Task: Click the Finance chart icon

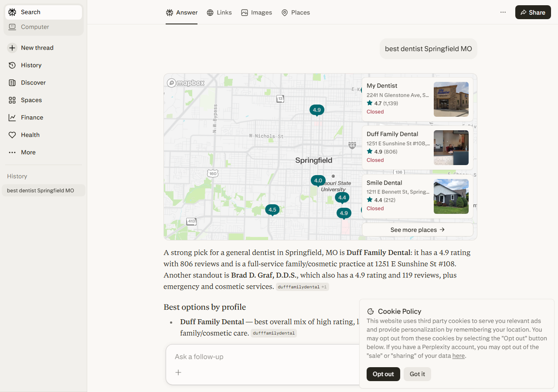Action: (12, 118)
